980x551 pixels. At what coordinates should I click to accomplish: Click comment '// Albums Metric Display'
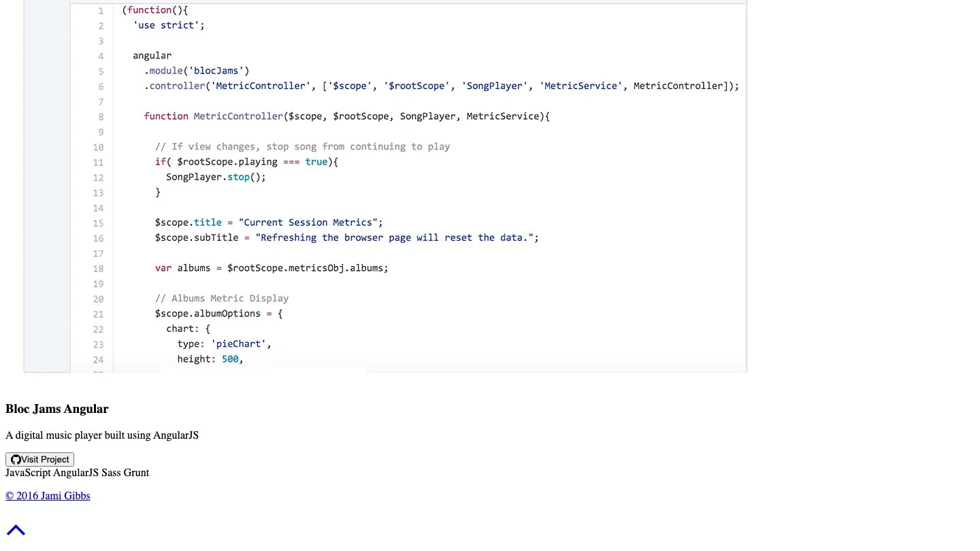[x=222, y=299]
